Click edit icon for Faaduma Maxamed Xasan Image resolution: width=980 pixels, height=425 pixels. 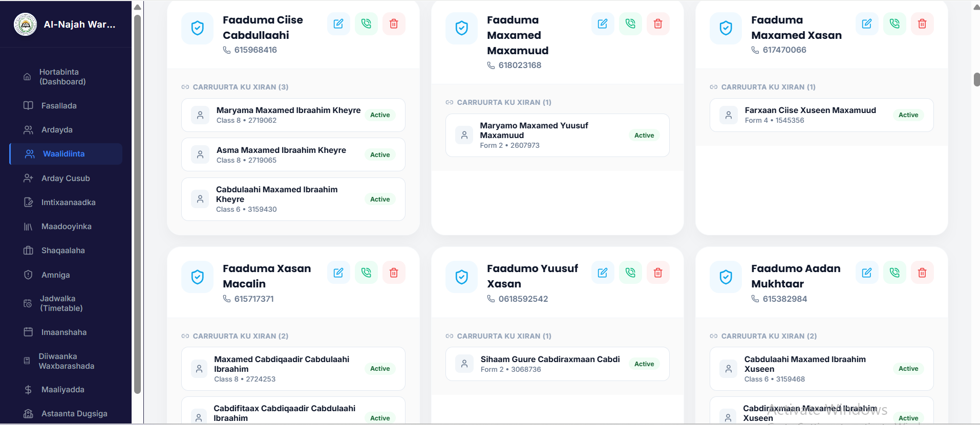867,24
